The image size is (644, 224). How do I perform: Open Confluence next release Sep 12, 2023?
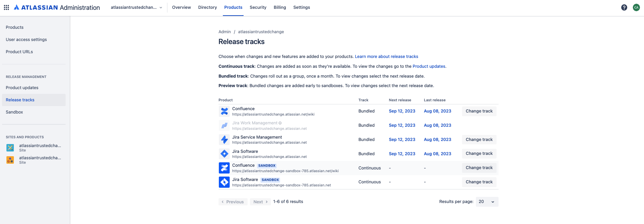tap(402, 111)
